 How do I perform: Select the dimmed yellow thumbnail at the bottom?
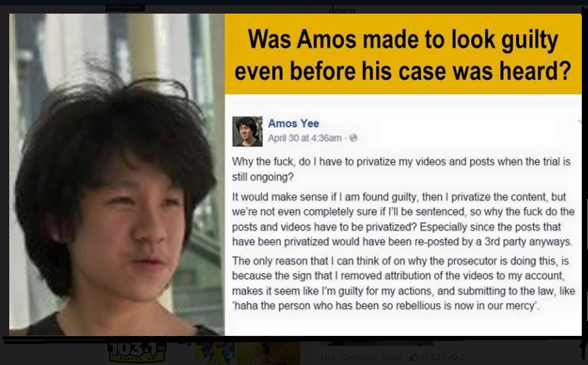click(268, 353)
